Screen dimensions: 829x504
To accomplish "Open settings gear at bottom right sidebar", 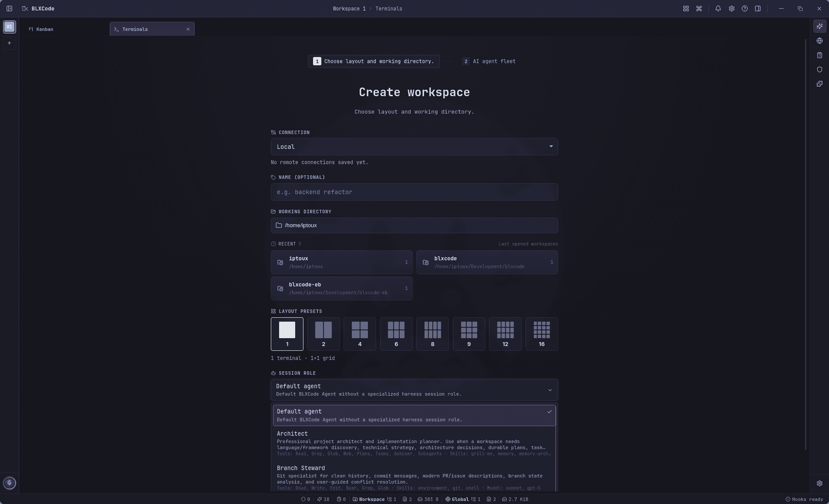I will click(x=819, y=484).
